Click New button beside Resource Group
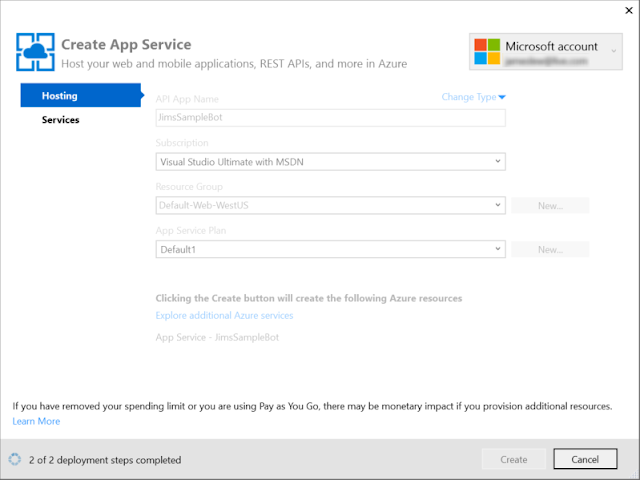The width and height of the screenshot is (640, 480). click(550, 205)
